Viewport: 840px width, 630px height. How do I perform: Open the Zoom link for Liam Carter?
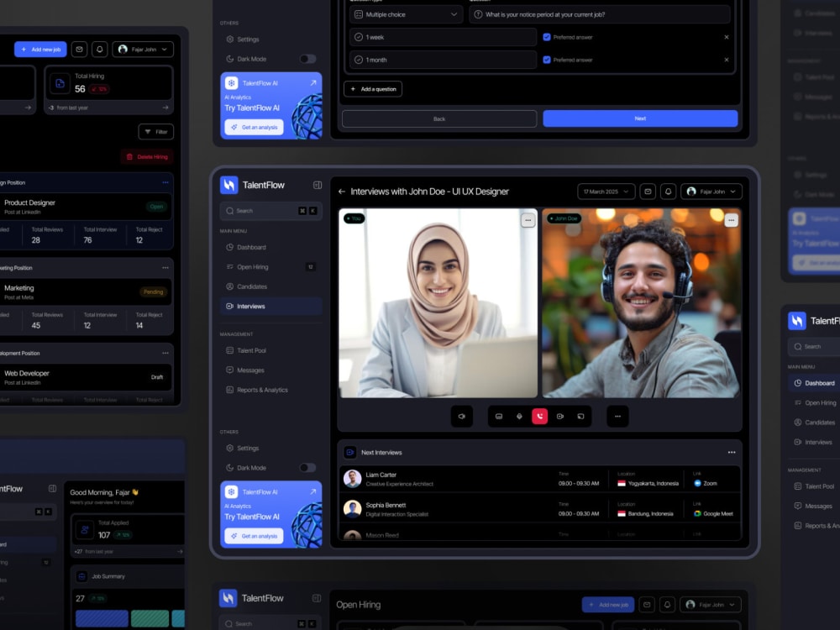(x=706, y=483)
